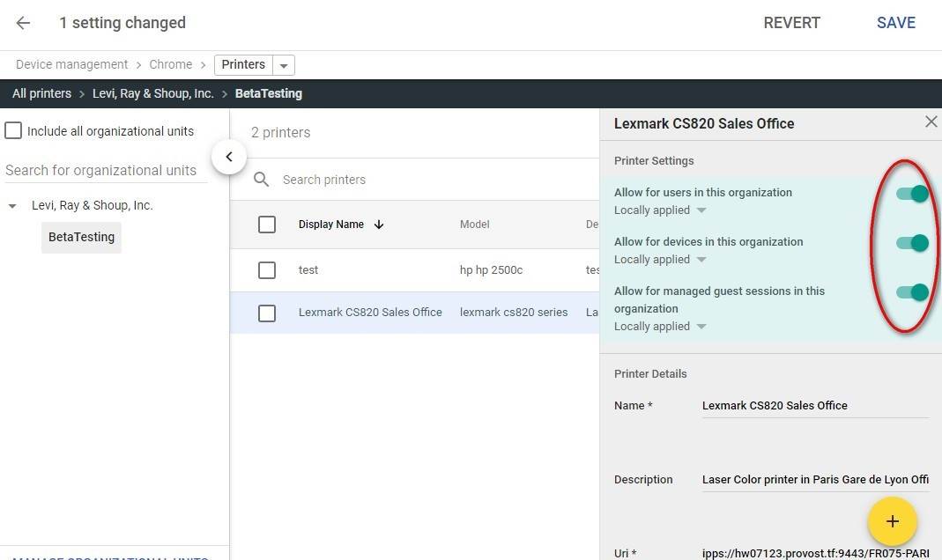Click the 2 printers count text
The height and width of the screenshot is (560, 942).
point(280,133)
